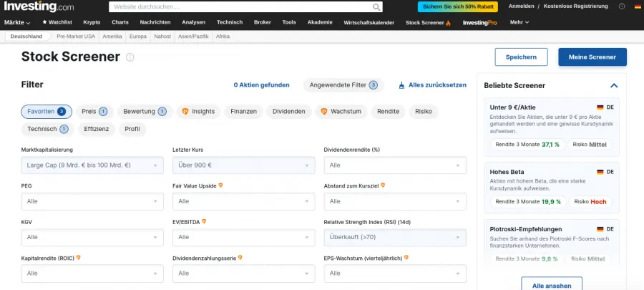This screenshot has height=290, width=644.
Task: Open the Nachrichten menu item
Action: tap(155, 22)
